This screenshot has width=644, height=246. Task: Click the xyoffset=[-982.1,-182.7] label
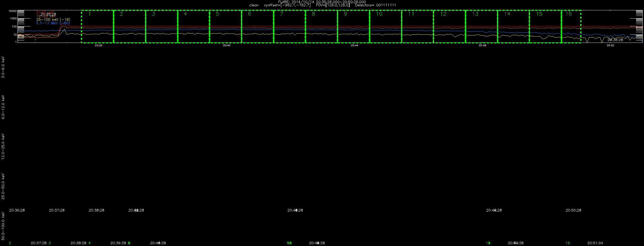(x=287, y=5)
